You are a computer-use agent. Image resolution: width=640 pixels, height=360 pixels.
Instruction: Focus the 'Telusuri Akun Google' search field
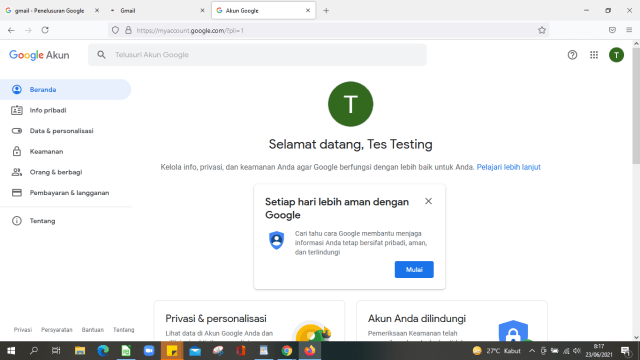click(x=257, y=55)
